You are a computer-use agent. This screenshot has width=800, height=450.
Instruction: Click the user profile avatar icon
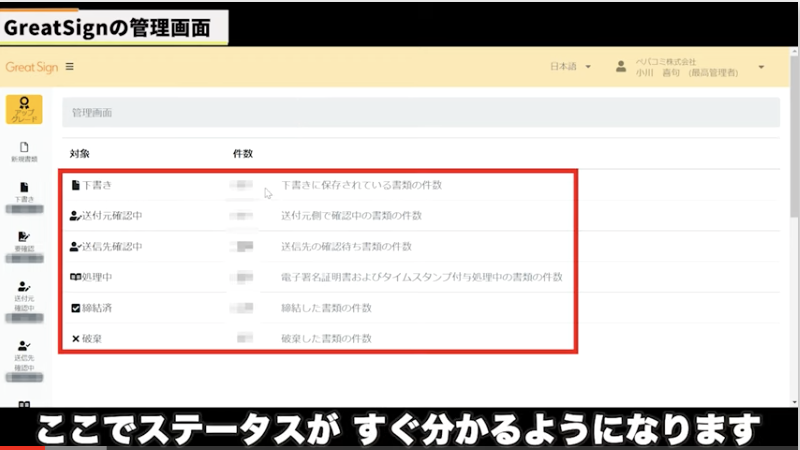[x=621, y=67]
